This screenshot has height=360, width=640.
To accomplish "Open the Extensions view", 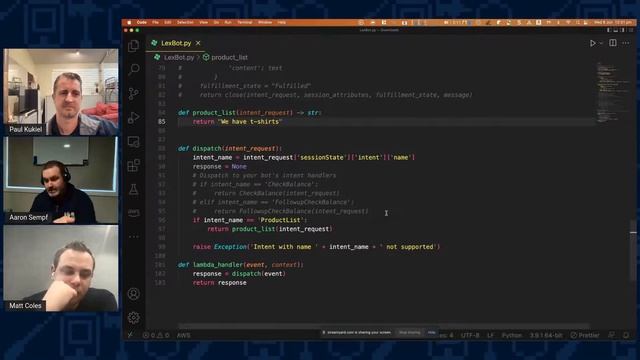I will [x=133, y=165].
